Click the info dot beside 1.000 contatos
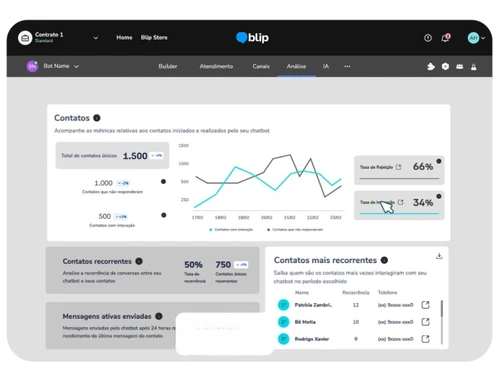 coord(163,182)
